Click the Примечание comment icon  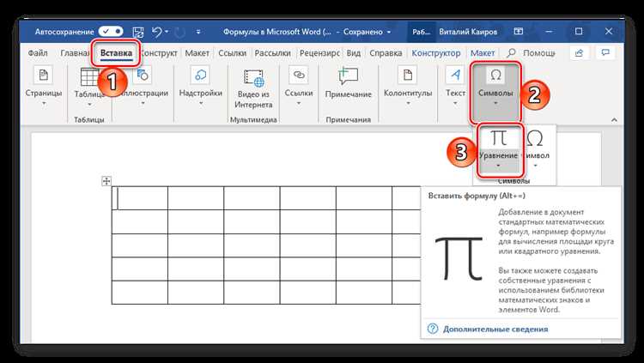pos(349,76)
